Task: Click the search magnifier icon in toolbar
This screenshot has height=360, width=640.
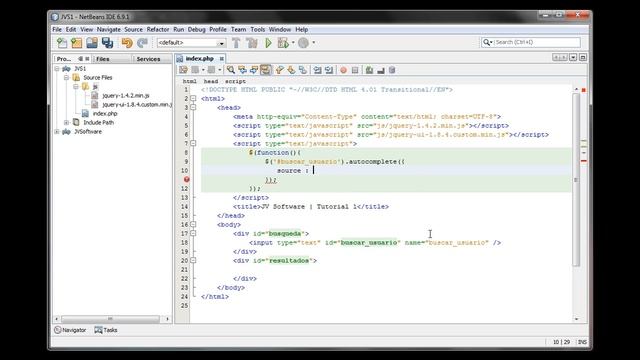Action: 486,42
